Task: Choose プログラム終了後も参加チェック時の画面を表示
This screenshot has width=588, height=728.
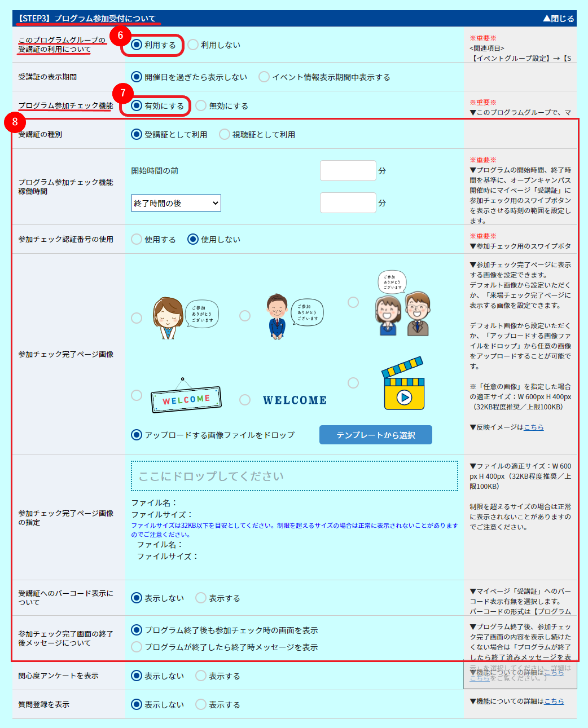Action: (x=137, y=630)
